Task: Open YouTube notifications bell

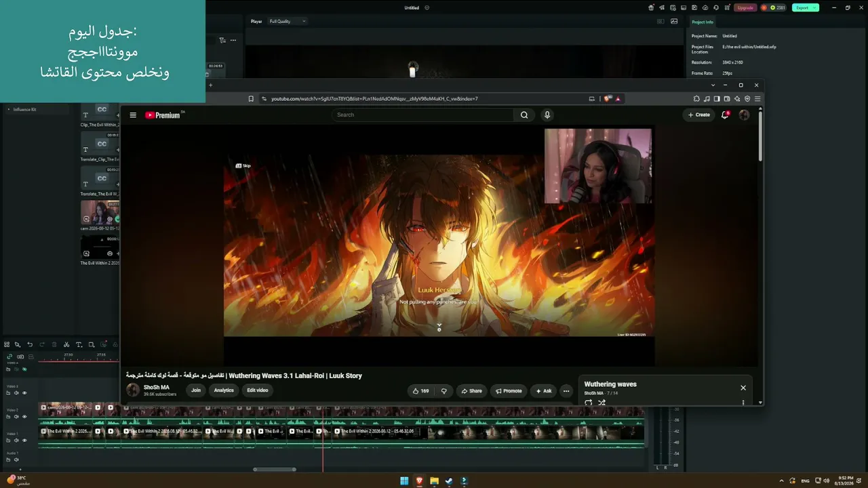Action: [725, 115]
